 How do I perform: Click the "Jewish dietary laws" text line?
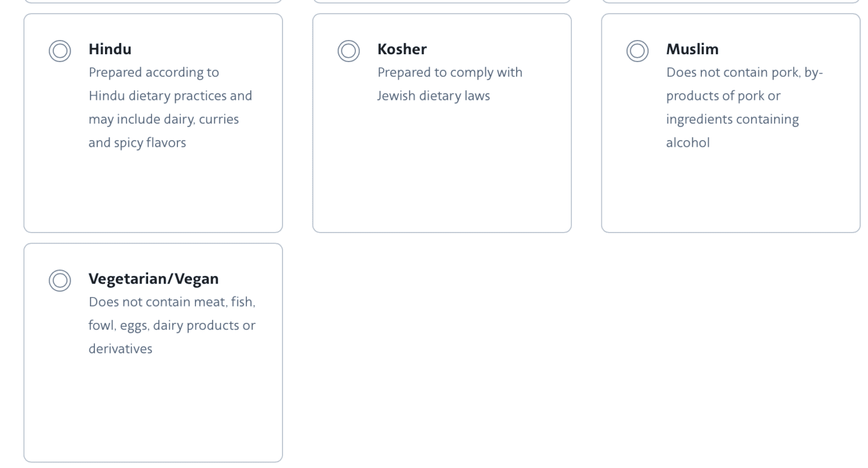433,96
